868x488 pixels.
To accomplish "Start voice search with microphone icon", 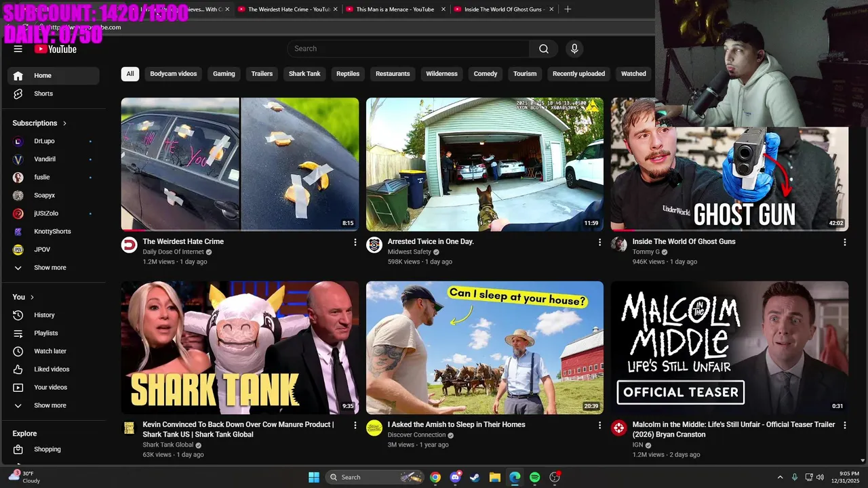I will [574, 49].
